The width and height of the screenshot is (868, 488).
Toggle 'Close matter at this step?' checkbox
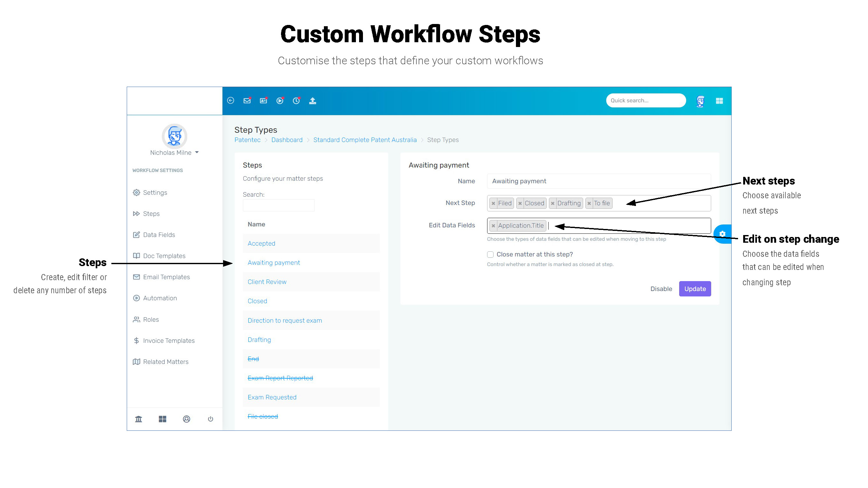[490, 254]
